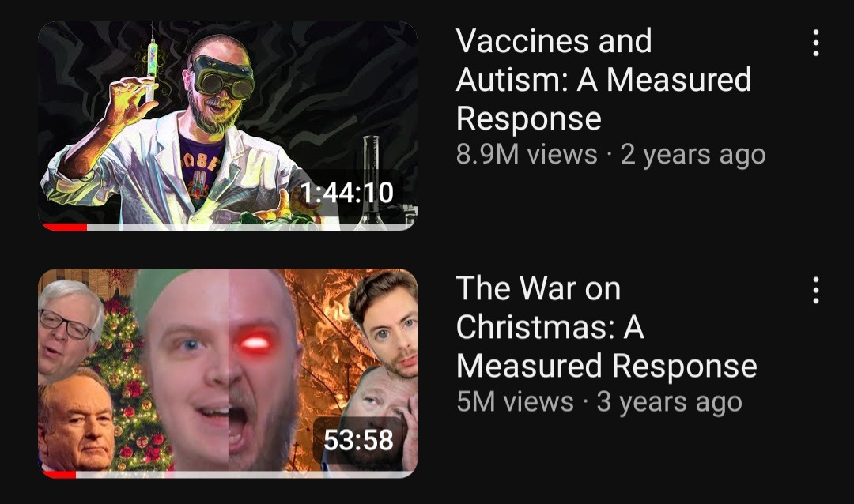Image resolution: width=854 pixels, height=504 pixels.
Task: Click the green goggles on the scientist
Action: click(223, 77)
